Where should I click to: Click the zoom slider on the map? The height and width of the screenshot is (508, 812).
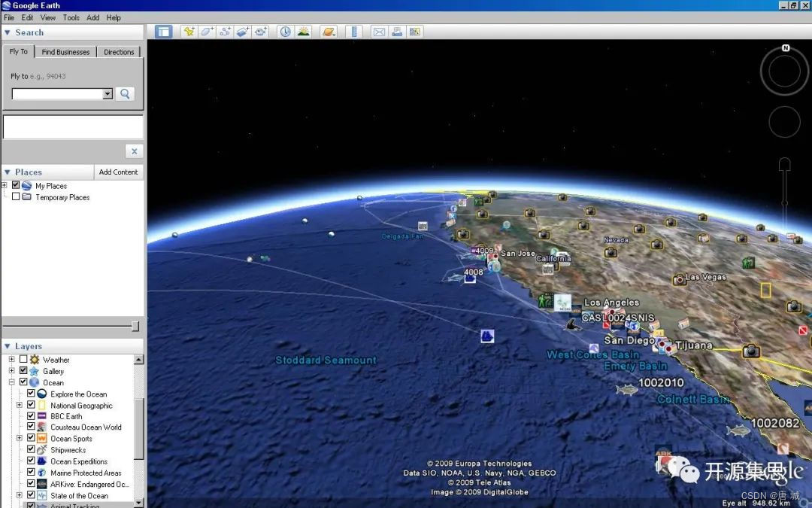coord(784,202)
